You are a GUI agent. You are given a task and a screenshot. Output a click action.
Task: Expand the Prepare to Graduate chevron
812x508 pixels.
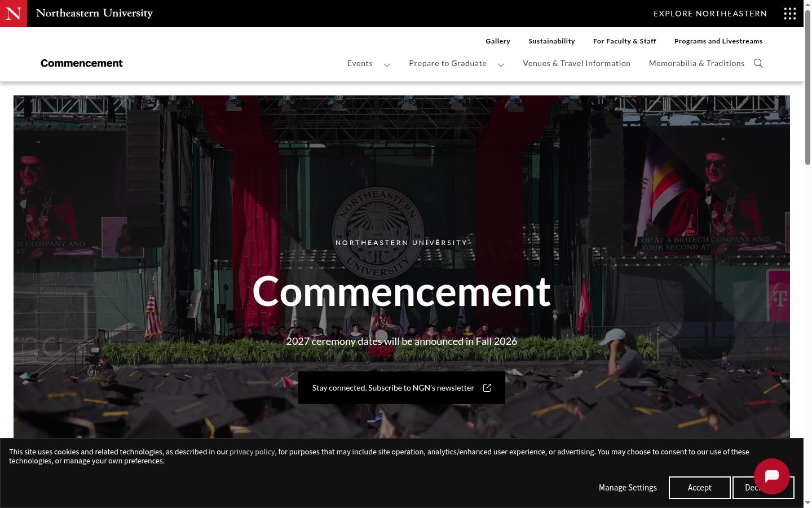coord(501,64)
